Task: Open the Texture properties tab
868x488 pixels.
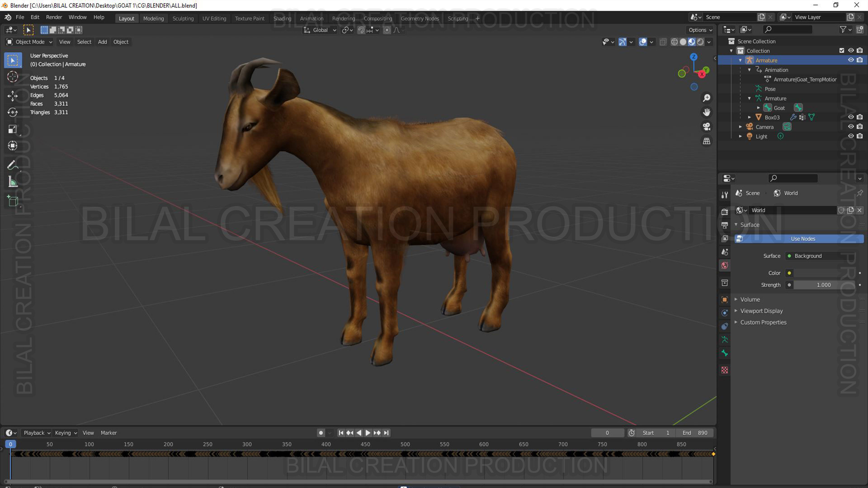Action: 724,370
